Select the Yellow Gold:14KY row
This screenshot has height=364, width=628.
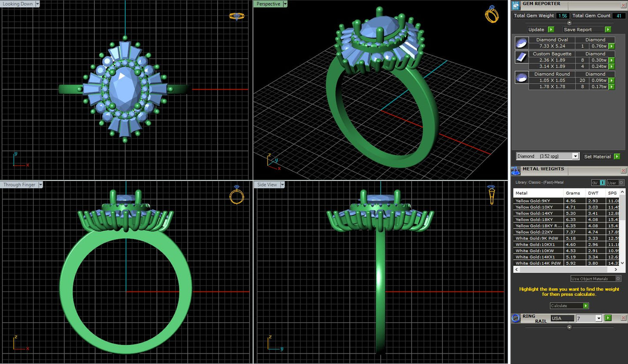pos(538,213)
